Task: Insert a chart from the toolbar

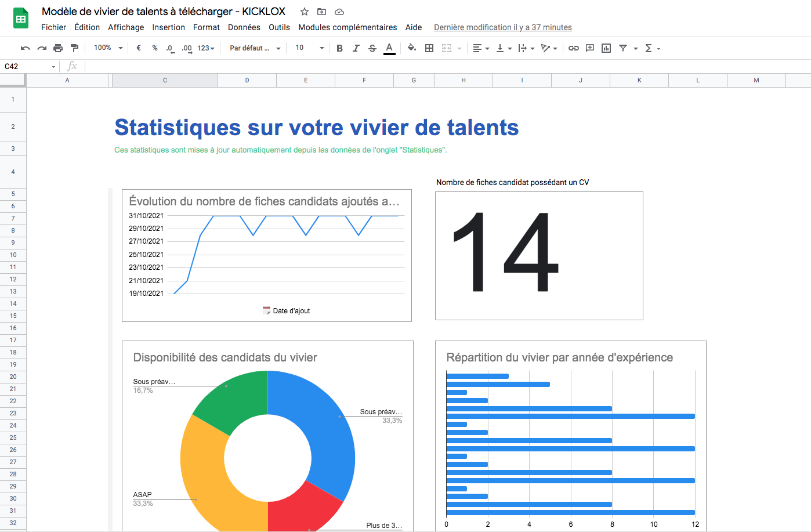Action: pos(606,48)
